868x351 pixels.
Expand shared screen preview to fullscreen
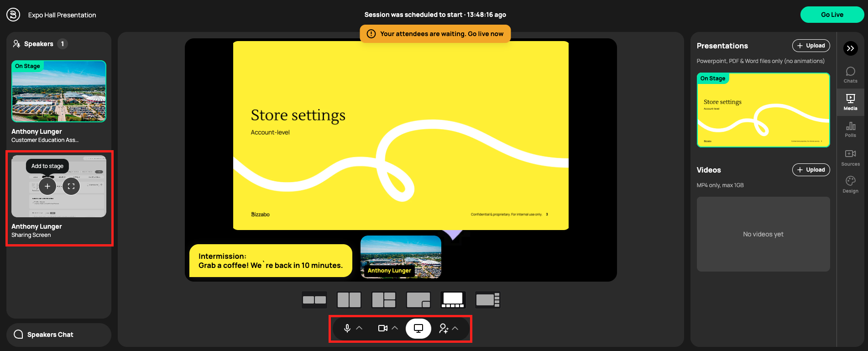point(71,186)
